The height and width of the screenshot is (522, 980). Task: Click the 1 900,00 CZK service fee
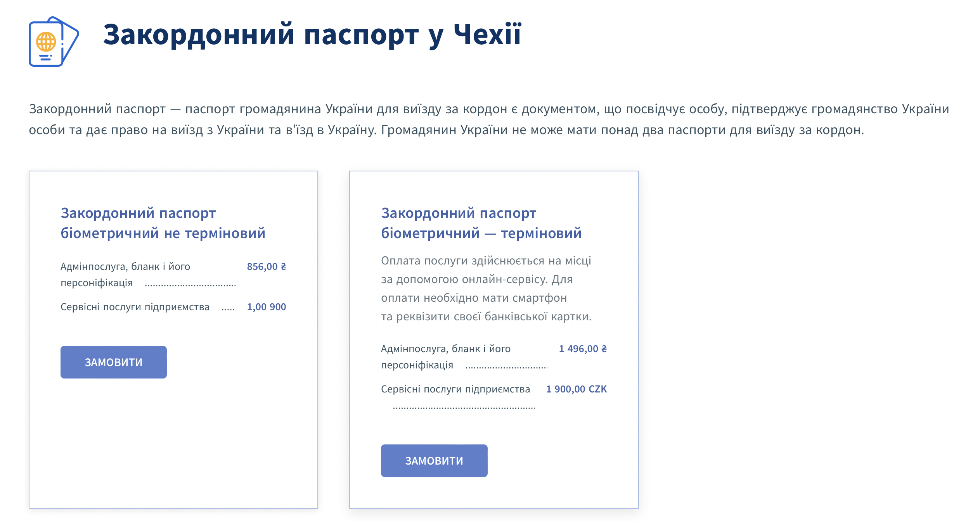tap(577, 389)
